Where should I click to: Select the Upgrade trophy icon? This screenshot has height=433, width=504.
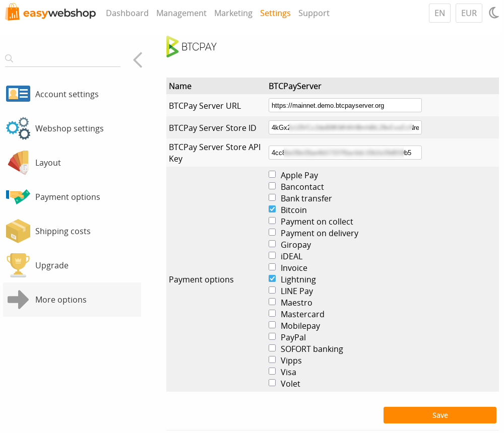pos(18,265)
